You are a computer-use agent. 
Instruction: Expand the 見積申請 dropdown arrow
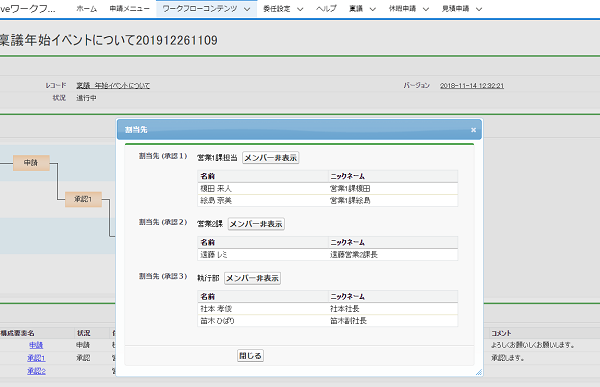479,9
